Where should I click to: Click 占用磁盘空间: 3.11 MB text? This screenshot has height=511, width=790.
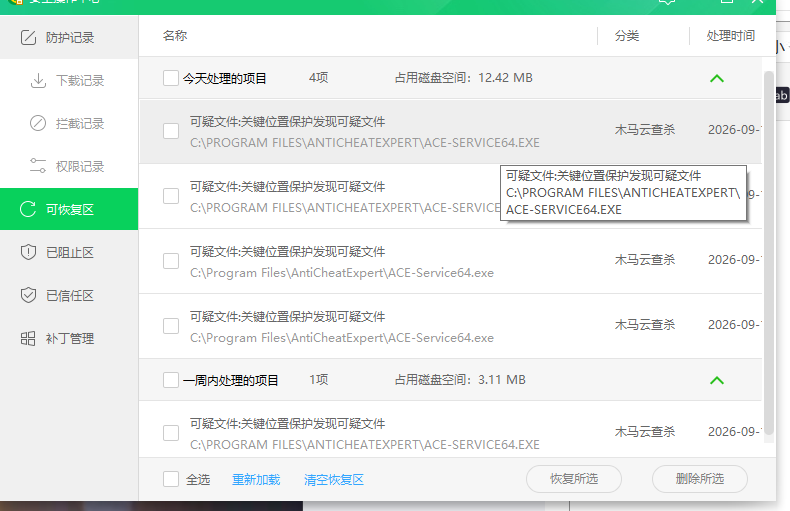click(460, 379)
